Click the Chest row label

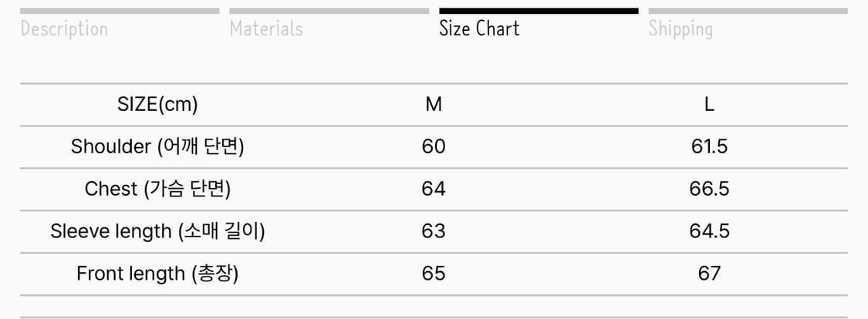(x=157, y=189)
